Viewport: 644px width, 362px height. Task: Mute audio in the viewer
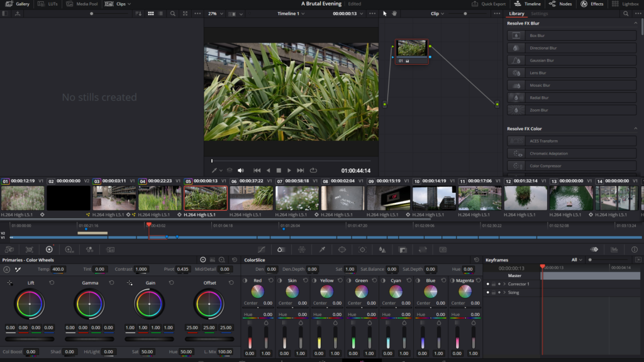click(241, 170)
